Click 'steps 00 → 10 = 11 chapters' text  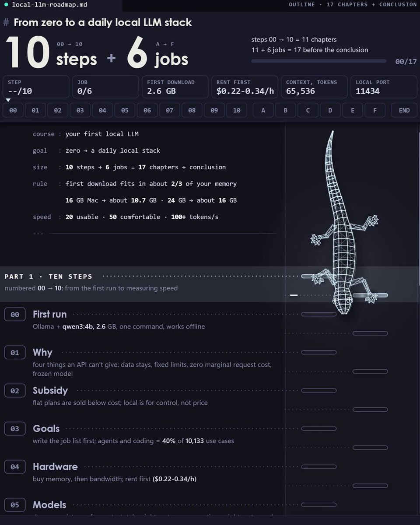pyautogui.click(x=294, y=39)
